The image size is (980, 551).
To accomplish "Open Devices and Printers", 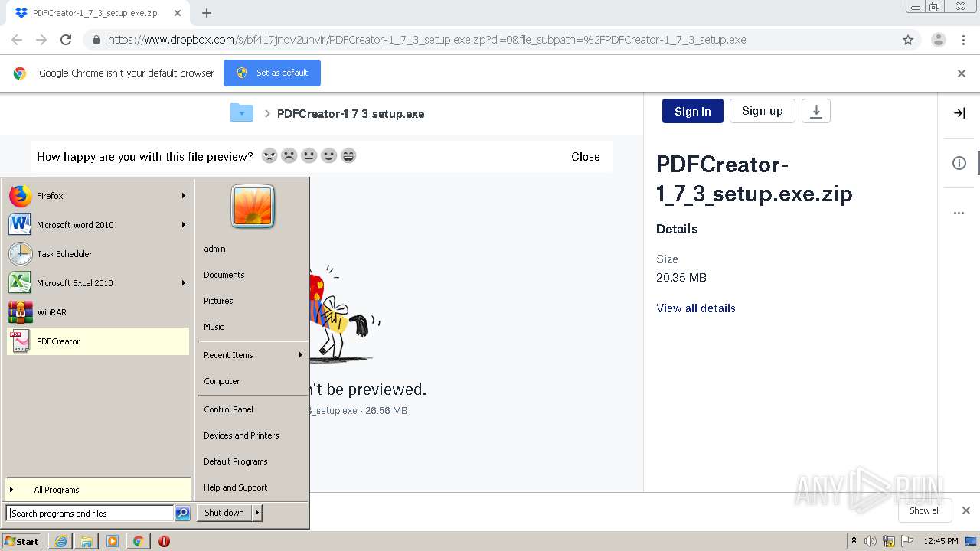I will point(241,435).
